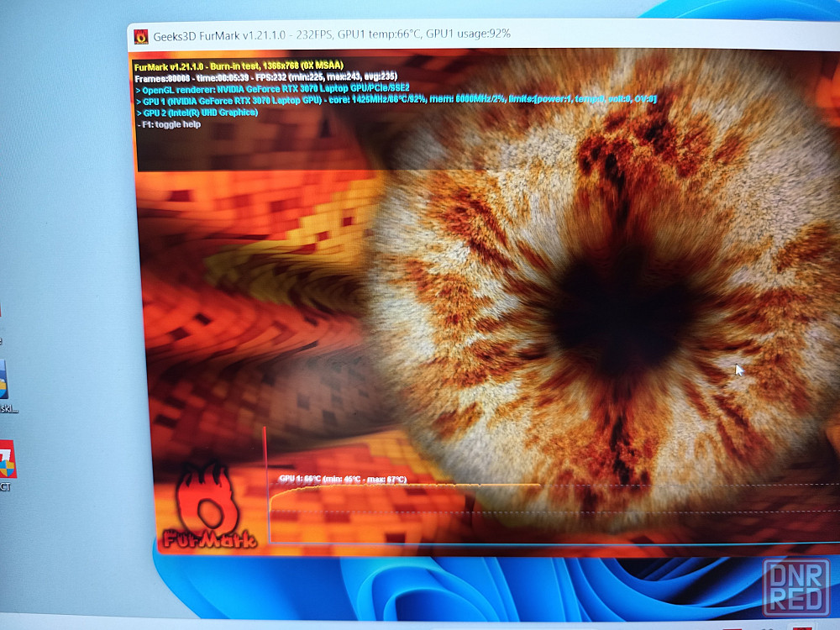Select the desktop shortcut with the colored shield
Viewport: 840px width, 630px height.
(7, 459)
